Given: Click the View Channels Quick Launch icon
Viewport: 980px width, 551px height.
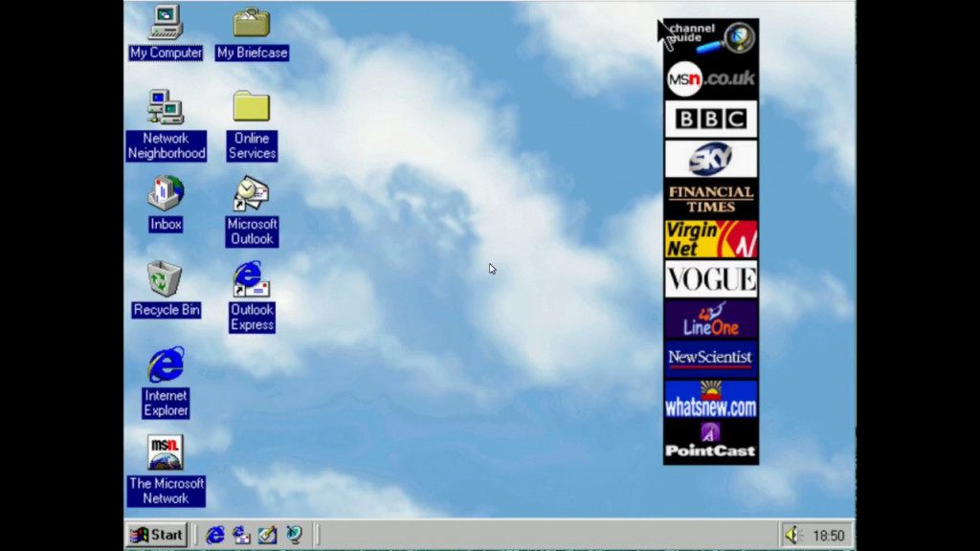Looking at the screenshot, I should (294, 535).
